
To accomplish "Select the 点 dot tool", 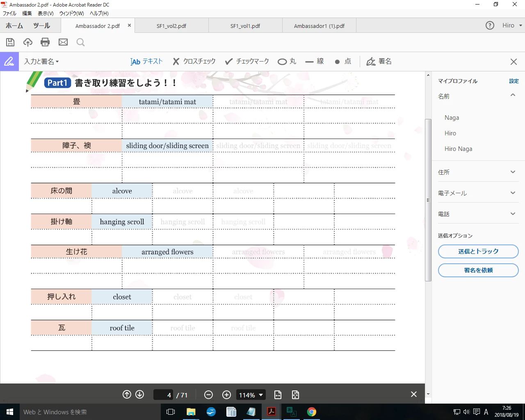I will [343, 62].
